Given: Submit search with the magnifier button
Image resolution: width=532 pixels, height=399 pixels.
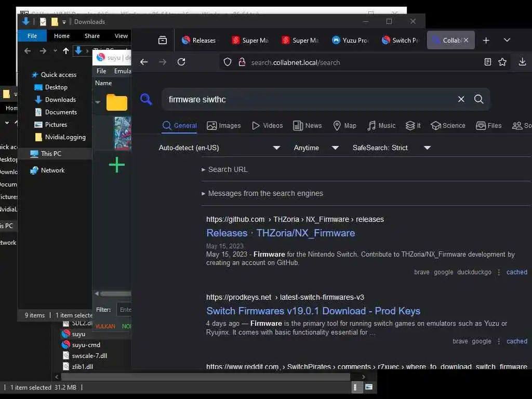Looking at the screenshot, I should (478, 99).
